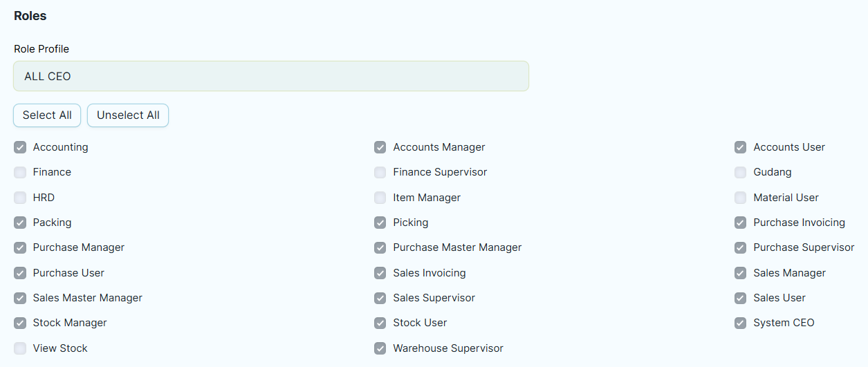Viewport: 868px width, 367px height.
Task: Uncheck the Accounting role checkbox
Action: pyautogui.click(x=20, y=147)
